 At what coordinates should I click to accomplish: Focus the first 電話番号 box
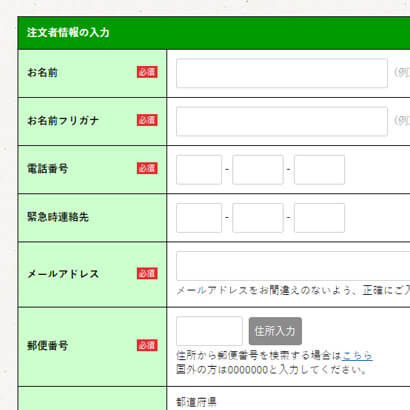click(x=199, y=170)
